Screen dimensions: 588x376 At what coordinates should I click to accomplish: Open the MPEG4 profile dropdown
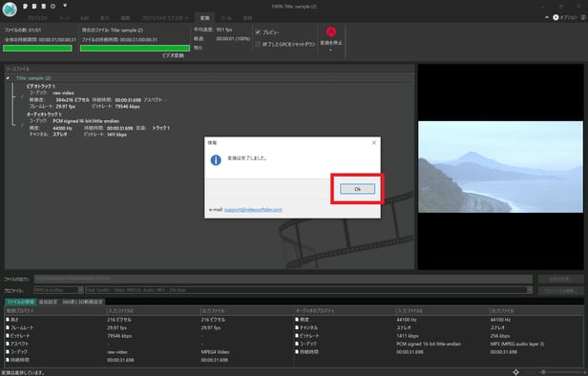[x=58, y=290]
